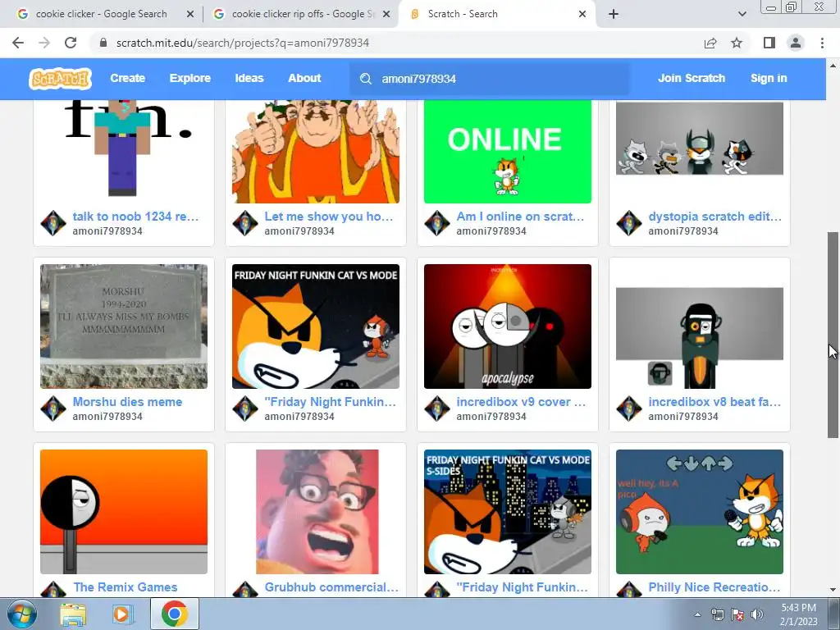The height and width of the screenshot is (630, 840).
Task: Open 'Grubhub commercial…' project title
Action: pos(331,587)
